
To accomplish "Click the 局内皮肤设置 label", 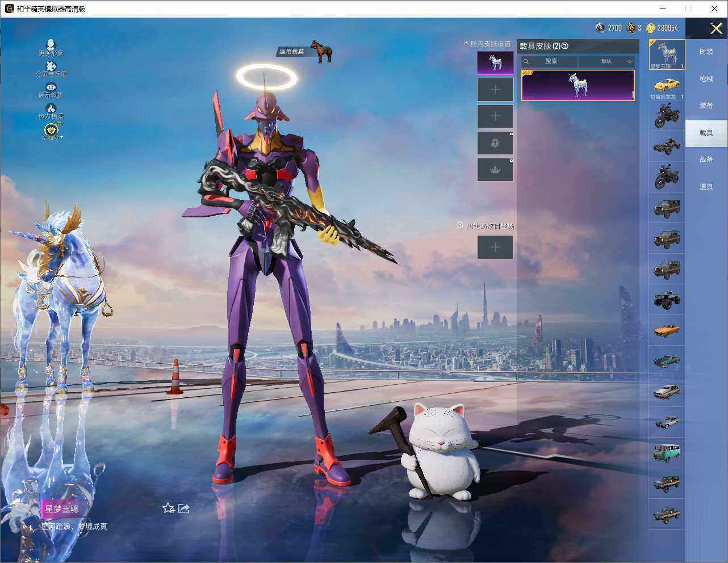I will 491,44.
